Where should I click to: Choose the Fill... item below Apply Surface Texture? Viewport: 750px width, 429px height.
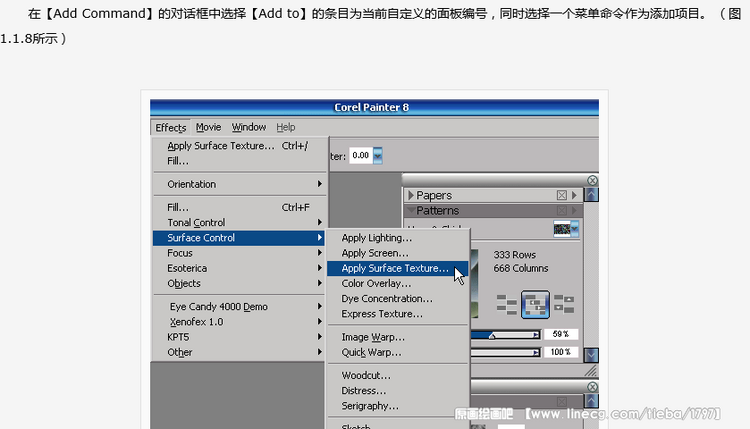pyautogui.click(x=239, y=161)
